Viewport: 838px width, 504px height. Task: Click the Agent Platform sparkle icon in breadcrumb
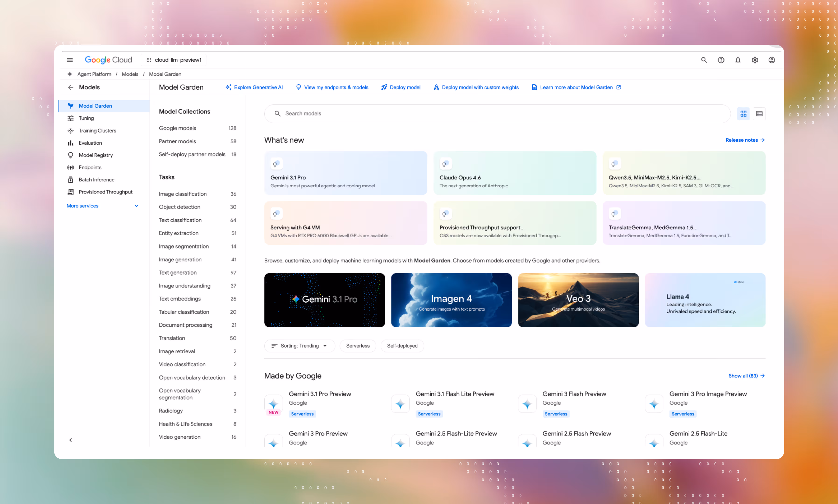tap(70, 74)
